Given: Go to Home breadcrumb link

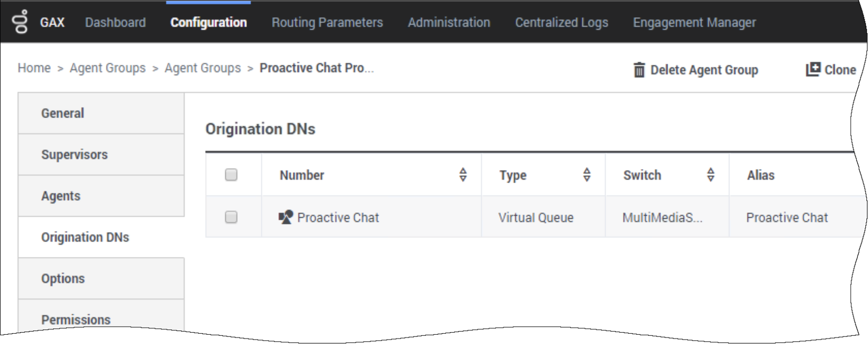Looking at the screenshot, I should 34,68.
